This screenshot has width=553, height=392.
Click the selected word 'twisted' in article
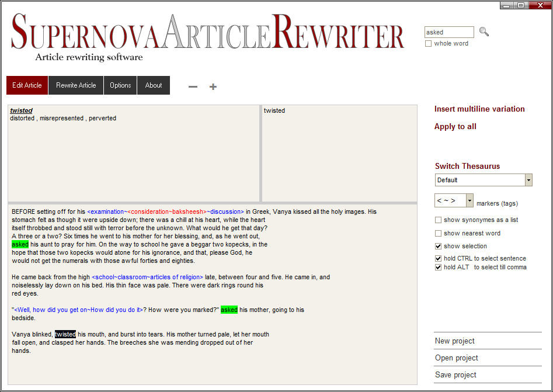pyautogui.click(x=65, y=334)
